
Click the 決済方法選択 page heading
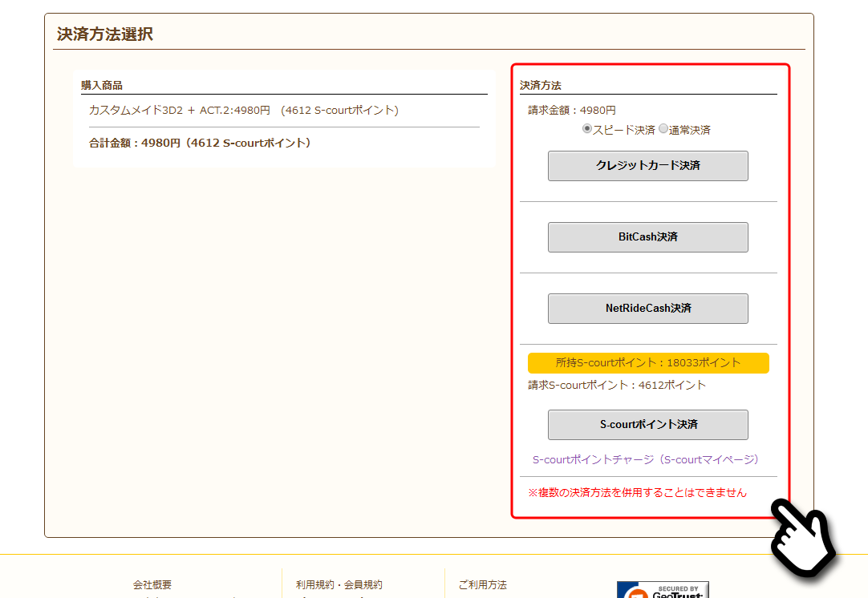tap(105, 34)
